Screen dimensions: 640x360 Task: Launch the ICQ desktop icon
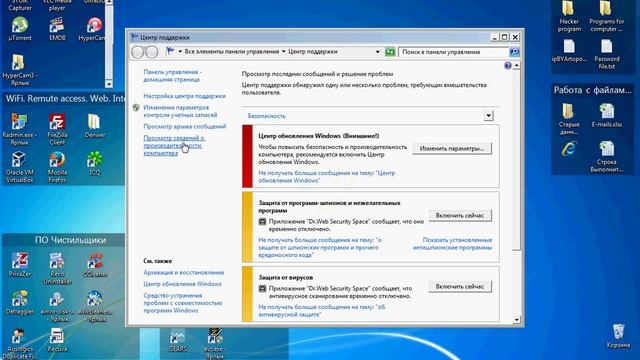pos(95,163)
